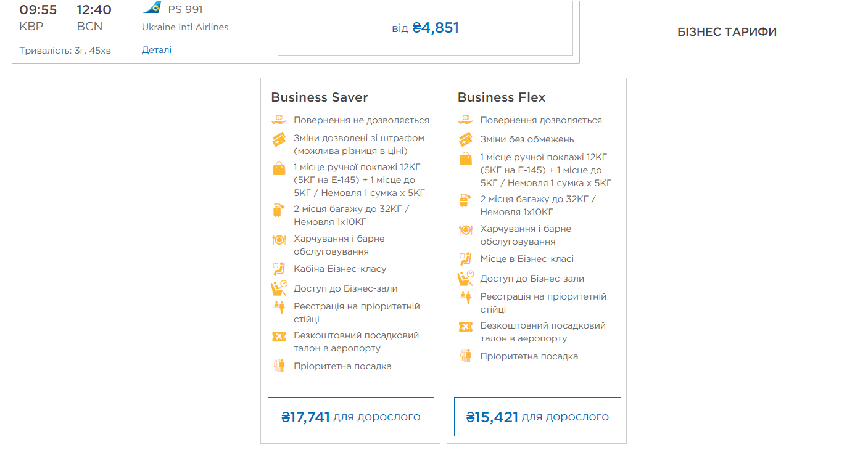Choose Business Saver fare ₴17,741 for adult
Viewport: 868px width, 474px height.
[x=350, y=417]
